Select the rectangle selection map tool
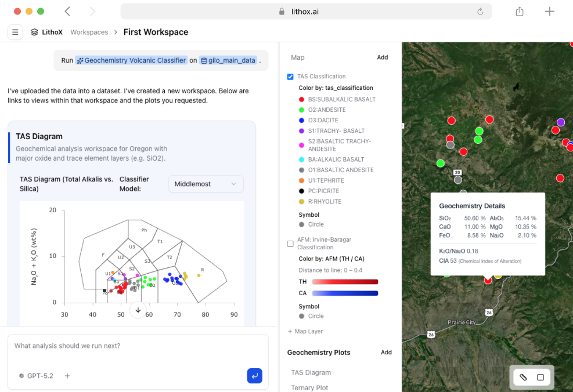The image size is (573, 392). tap(540, 378)
